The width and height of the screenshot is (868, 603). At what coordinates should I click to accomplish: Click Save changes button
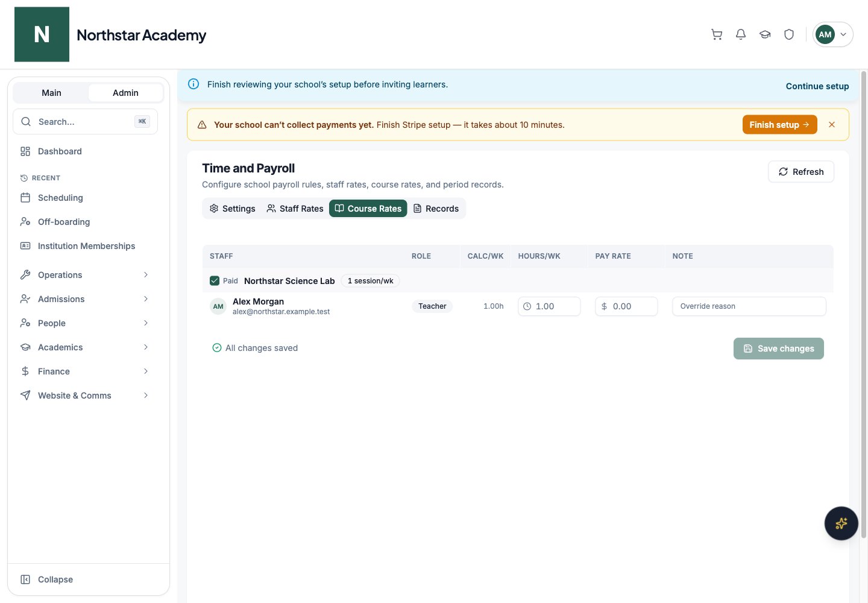(x=779, y=349)
